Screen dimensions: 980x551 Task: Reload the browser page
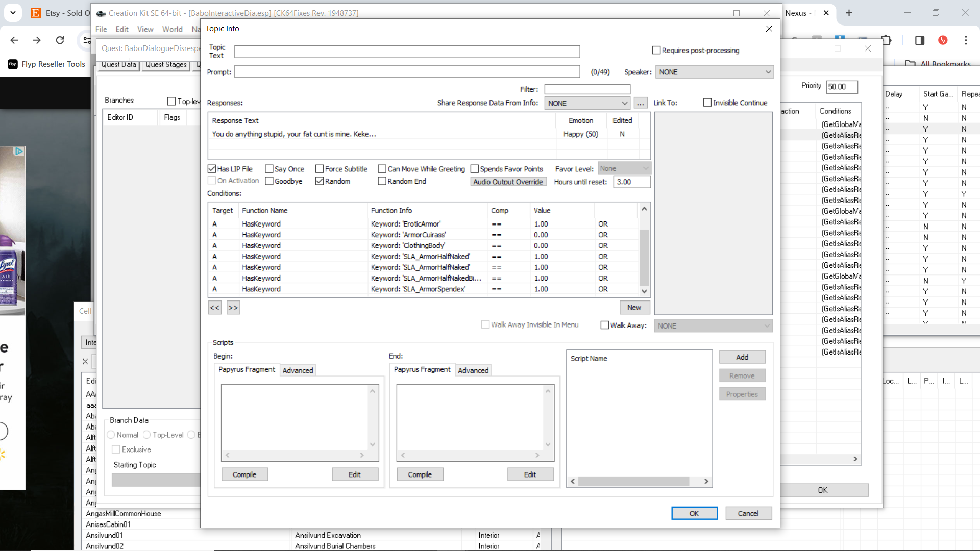[60, 40]
